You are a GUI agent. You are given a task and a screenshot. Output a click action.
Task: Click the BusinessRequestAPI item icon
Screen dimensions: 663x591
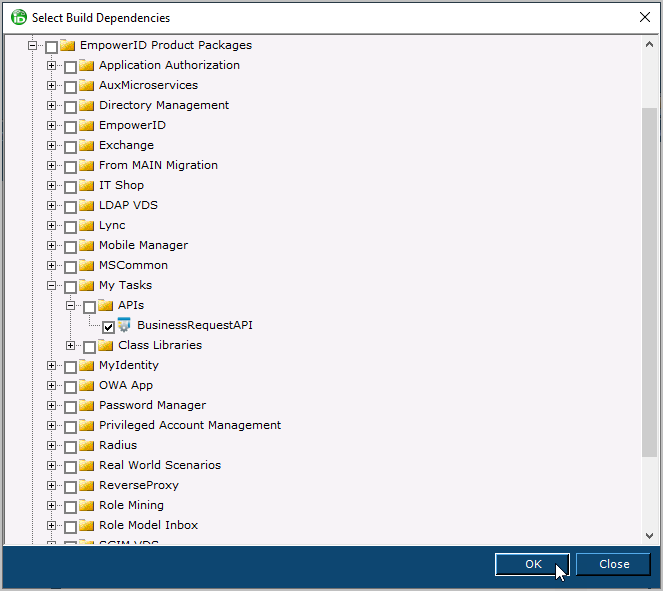[125, 325]
